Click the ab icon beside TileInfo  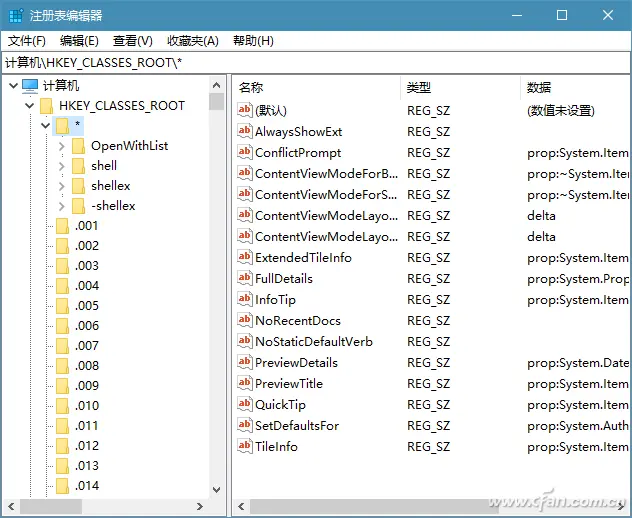[x=245, y=445]
